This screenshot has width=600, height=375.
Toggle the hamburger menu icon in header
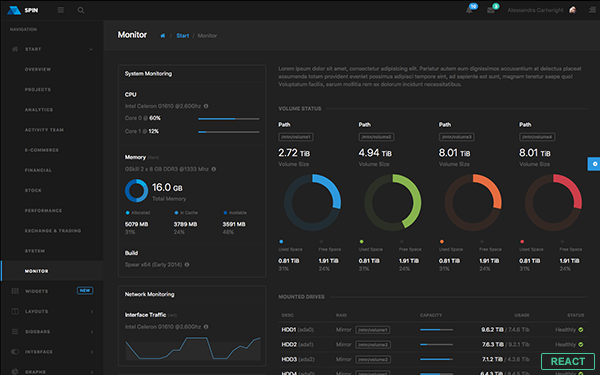tap(60, 10)
